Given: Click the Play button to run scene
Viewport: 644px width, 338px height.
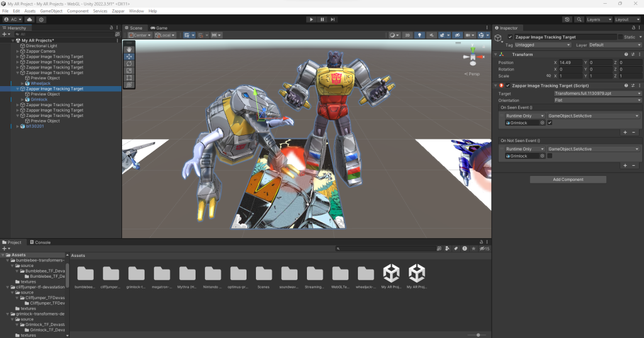Looking at the screenshot, I should click(311, 19).
